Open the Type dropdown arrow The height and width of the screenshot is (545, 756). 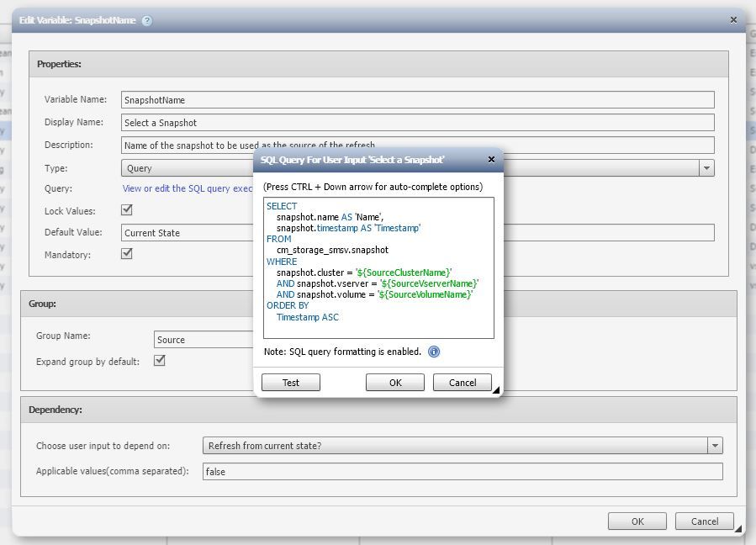[x=707, y=168]
